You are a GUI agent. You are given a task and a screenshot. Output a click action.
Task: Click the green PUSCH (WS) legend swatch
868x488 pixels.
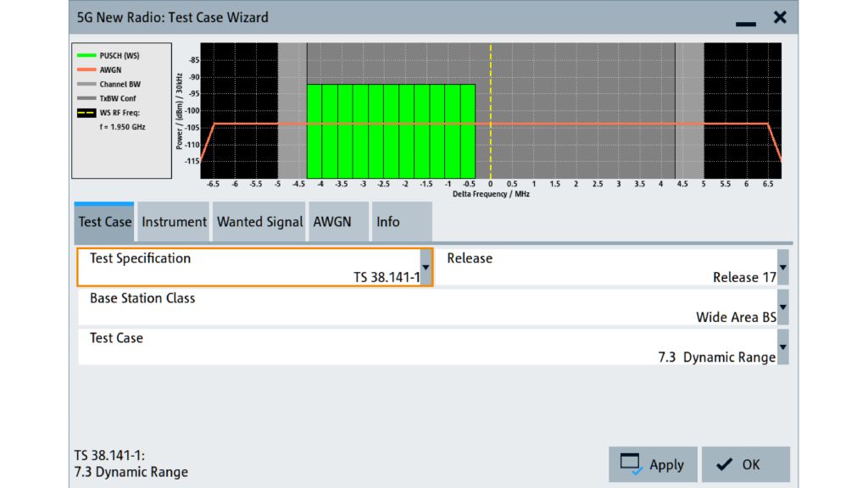click(x=86, y=56)
